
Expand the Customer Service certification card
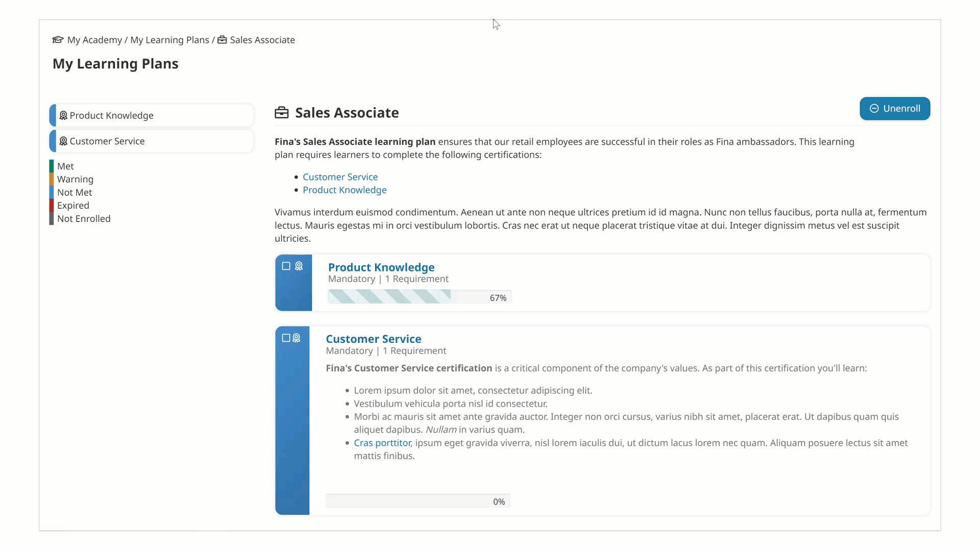(374, 338)
